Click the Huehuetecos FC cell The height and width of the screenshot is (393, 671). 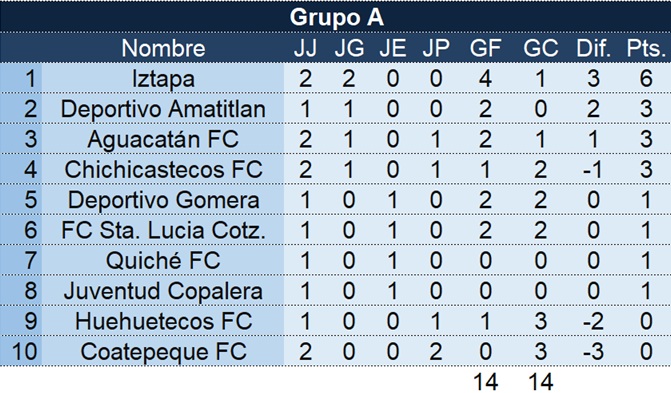click(163, 321)
